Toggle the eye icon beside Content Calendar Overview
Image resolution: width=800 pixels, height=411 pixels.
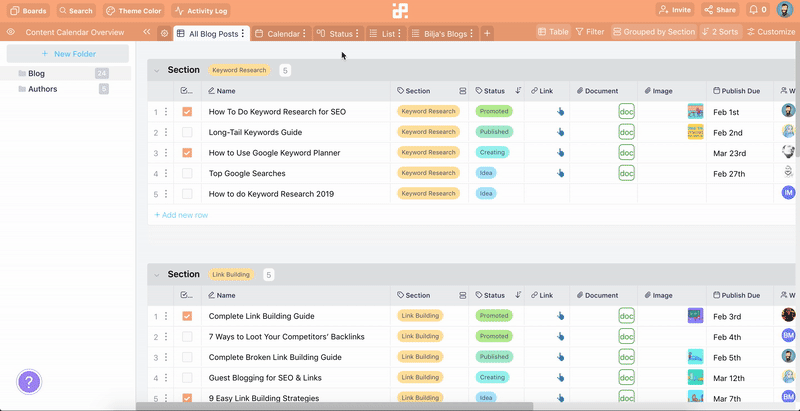[x=11, y=32]
